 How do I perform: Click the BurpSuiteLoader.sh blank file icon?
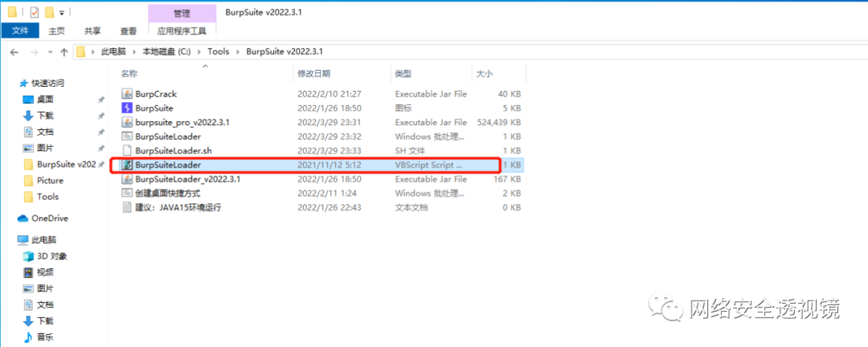(127, 150)
